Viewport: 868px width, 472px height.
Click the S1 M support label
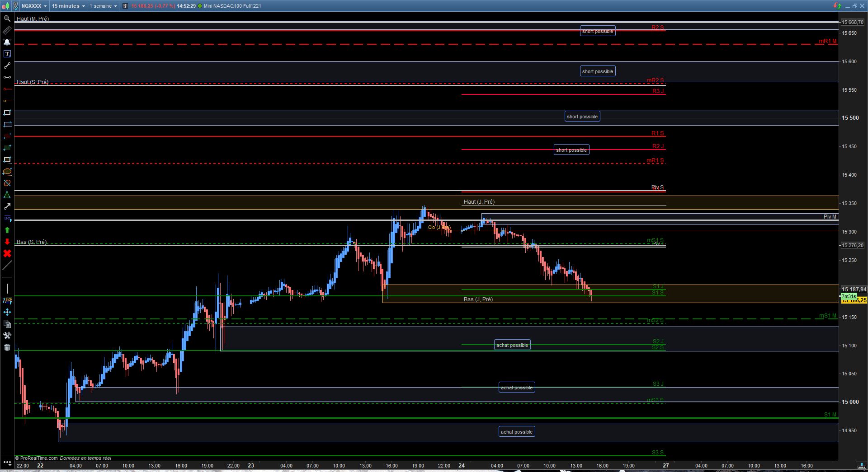point(830,415)
